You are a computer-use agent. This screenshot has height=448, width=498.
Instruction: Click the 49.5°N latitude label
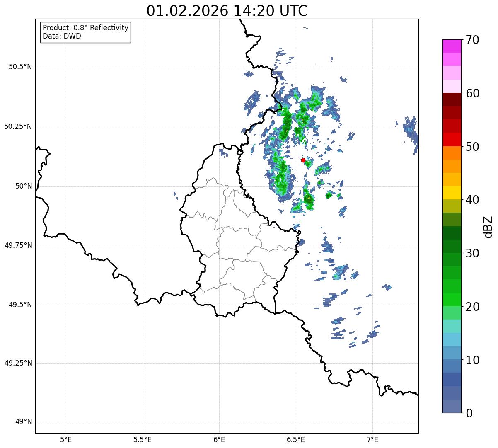coord(20,305)
